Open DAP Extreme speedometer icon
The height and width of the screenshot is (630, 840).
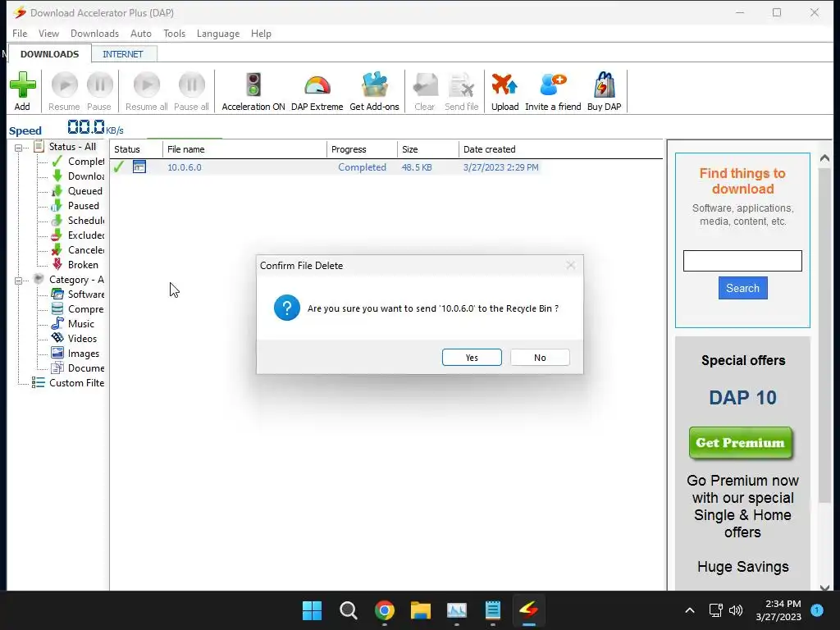coord(317,85)
